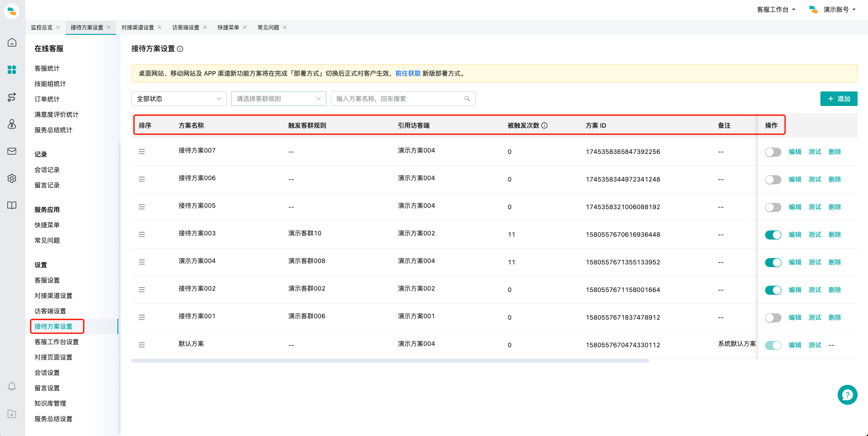Open the knowledge book icon in left rail
Viewport: 868px width, 436px height.
pyautogui.click(x=12, y=206)
